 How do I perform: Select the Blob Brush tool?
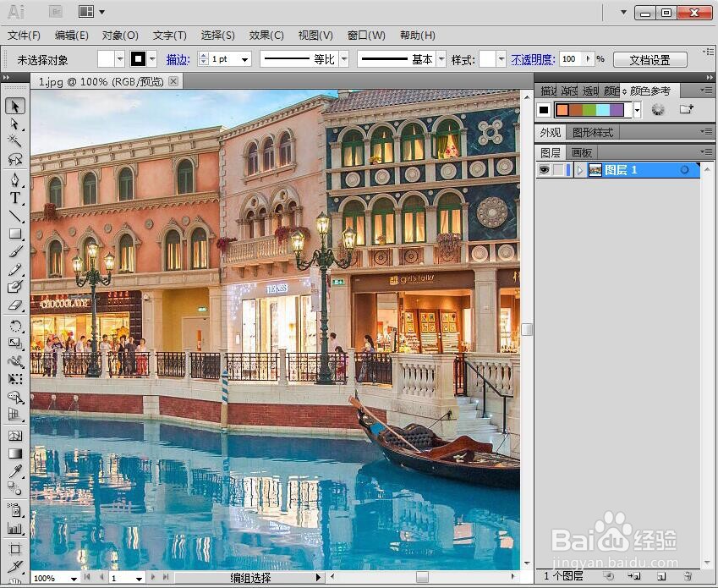coord(15,287)
